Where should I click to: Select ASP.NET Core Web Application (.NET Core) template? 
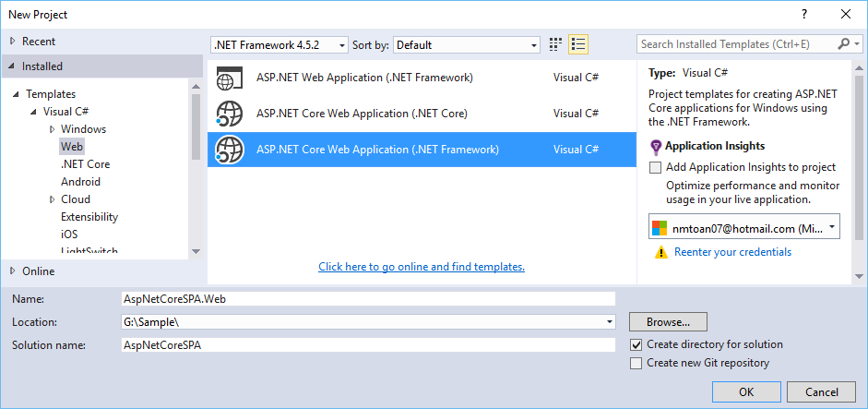[x=422, y=114]
